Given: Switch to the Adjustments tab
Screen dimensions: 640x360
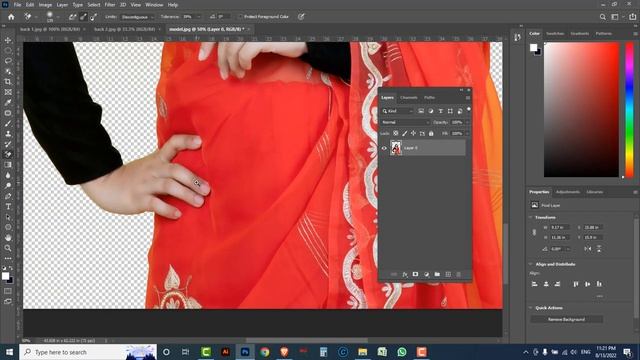Looking at the screenshot, I should point(568,192).
